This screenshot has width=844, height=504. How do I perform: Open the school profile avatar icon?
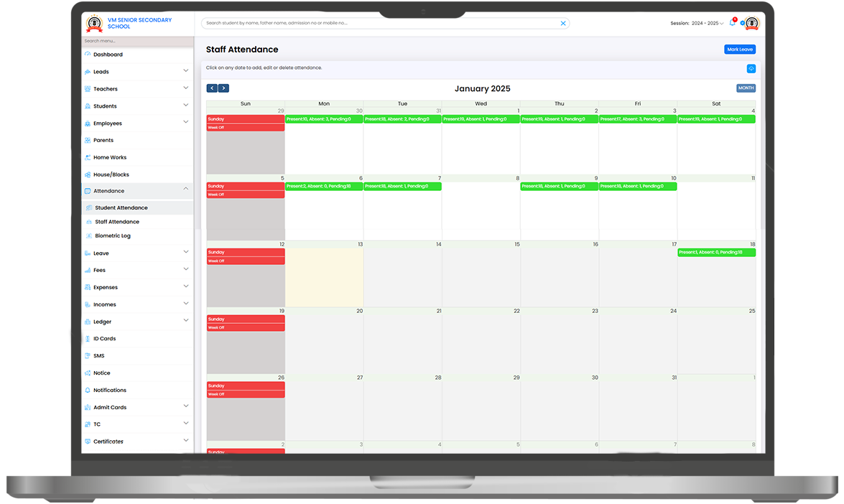click(x=753, y=23)
